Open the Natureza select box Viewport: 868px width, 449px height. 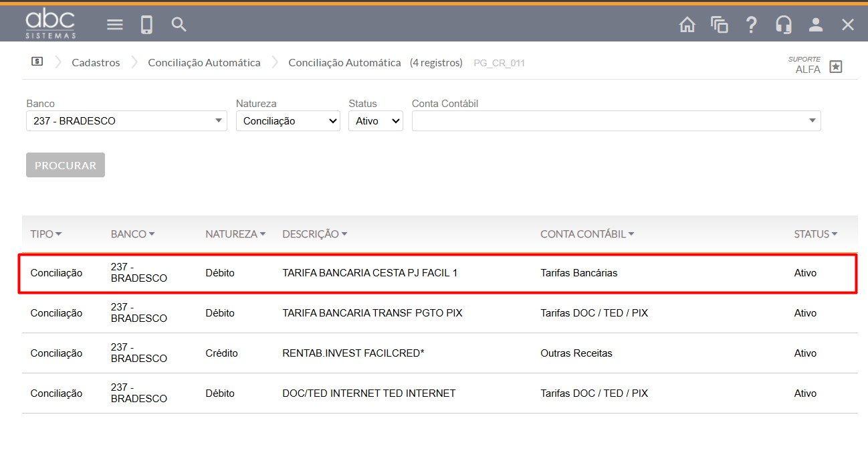[288, 121]
